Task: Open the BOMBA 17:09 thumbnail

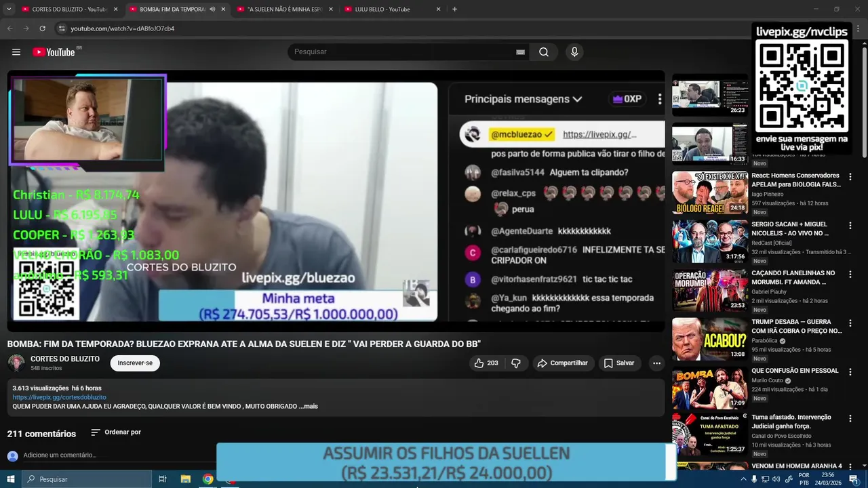Action: (x=710, y=388)
